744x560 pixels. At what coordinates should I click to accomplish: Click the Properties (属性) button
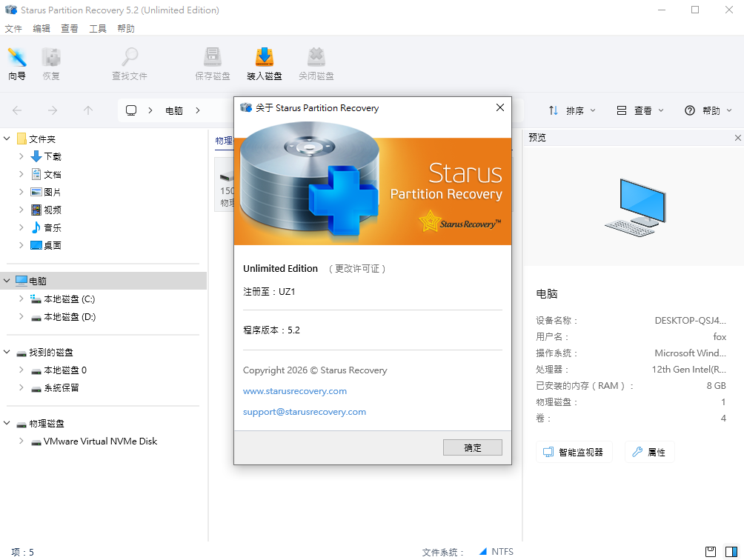click(649, 452)
